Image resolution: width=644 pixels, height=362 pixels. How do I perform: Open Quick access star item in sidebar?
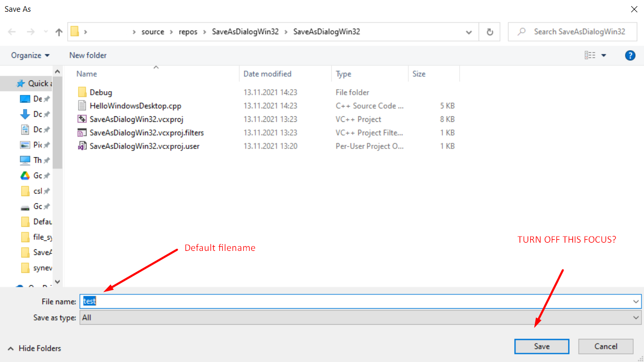(20, 83)
